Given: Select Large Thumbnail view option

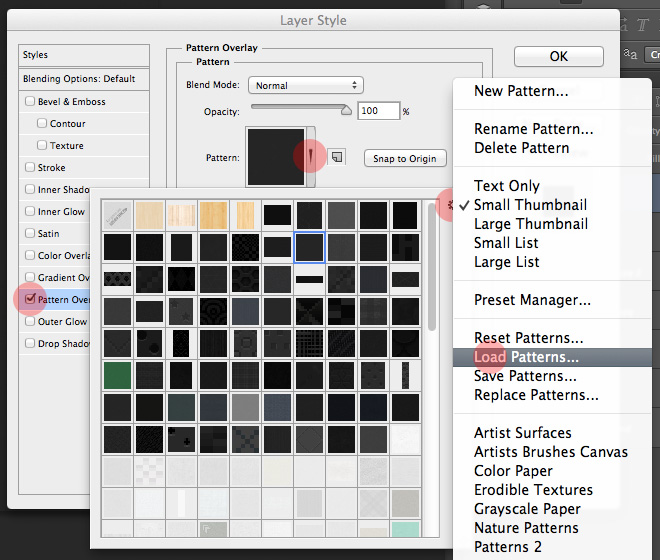Looking at the screenshot, I should pyautogui.click(x=531, y=224).
